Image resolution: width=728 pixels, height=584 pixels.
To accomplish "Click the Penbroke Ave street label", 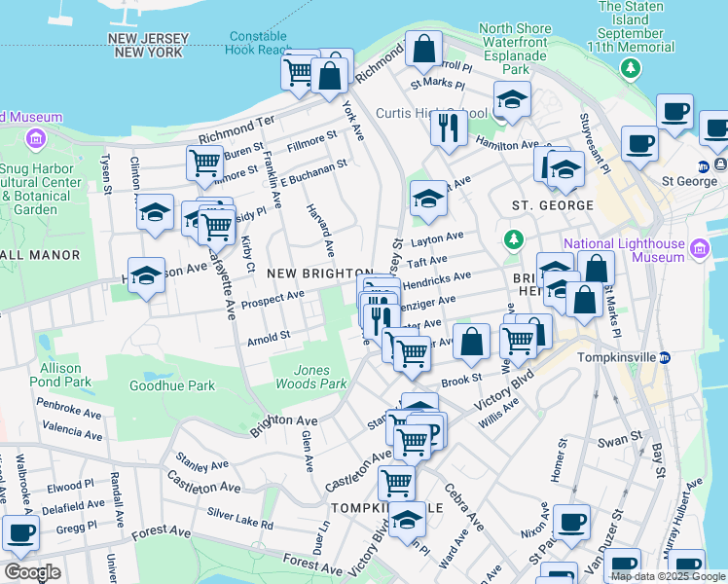I will [69, 409].
